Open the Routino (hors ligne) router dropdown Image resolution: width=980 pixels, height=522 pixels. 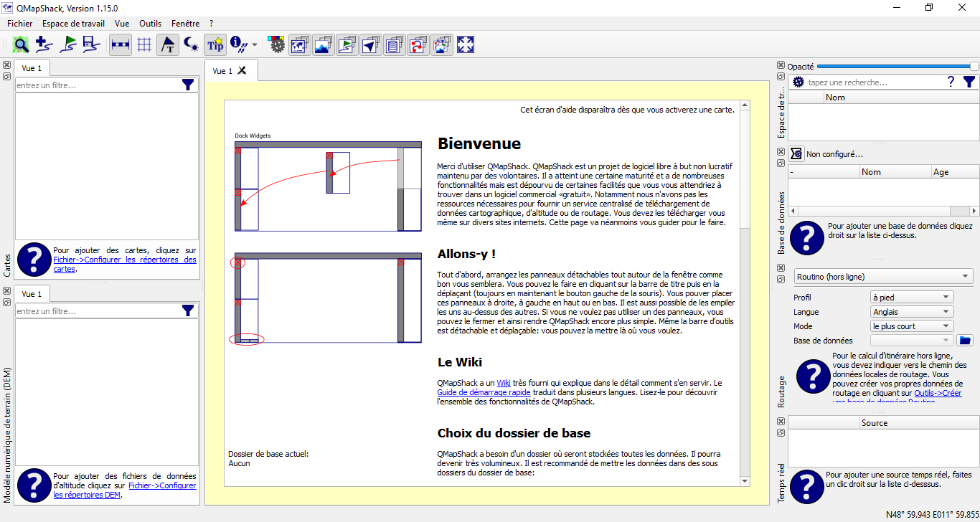click(x=884, y=277)
